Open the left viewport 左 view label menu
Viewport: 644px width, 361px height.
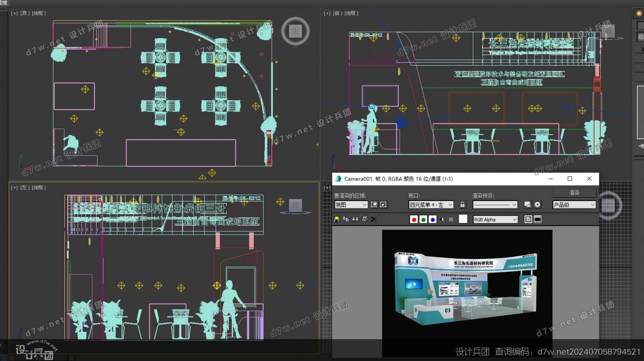point(25,187)
